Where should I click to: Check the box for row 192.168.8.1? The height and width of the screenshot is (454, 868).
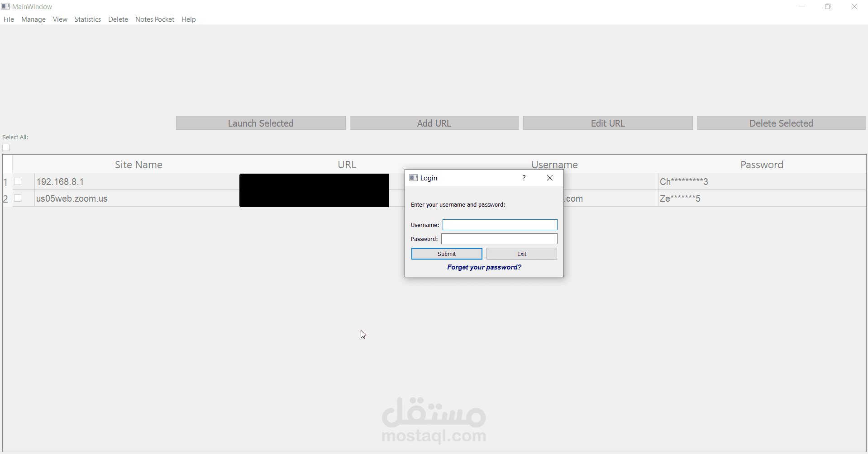click(18, 181)
